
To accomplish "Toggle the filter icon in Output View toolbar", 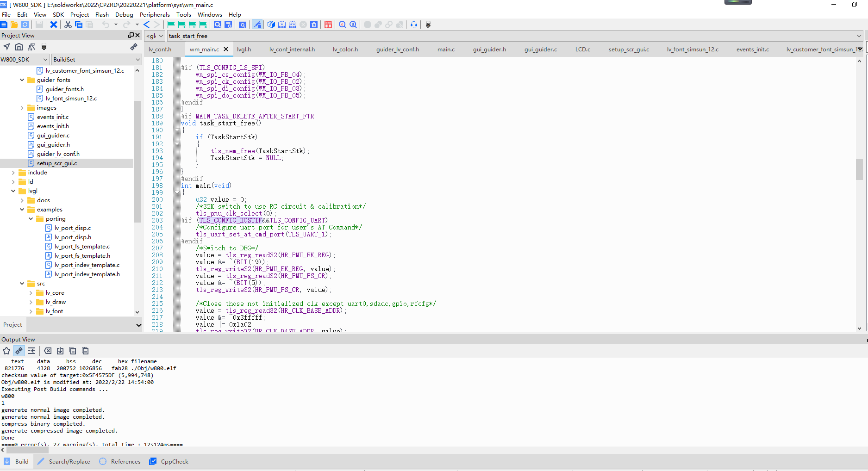I will pyautogui.click(x=31, y=351).
